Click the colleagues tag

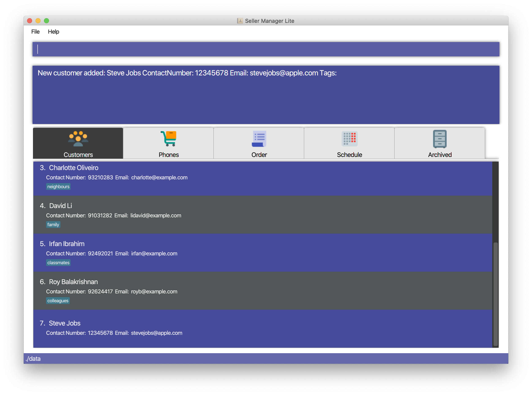(x=58, y=301)
